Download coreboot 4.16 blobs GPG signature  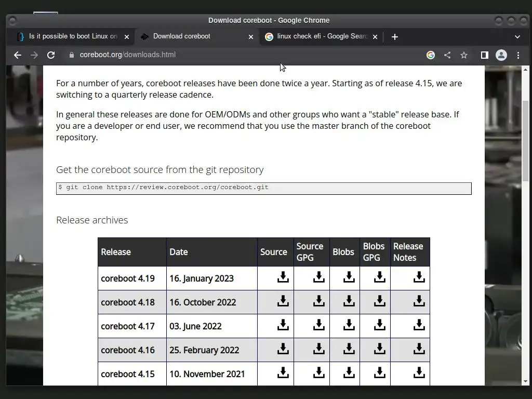tap(380, 349)
